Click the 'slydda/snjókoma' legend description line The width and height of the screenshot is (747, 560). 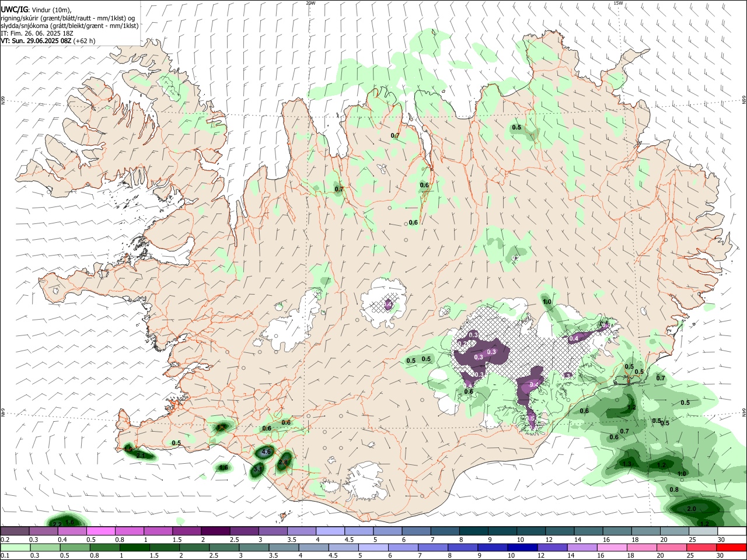click(69, 26)
